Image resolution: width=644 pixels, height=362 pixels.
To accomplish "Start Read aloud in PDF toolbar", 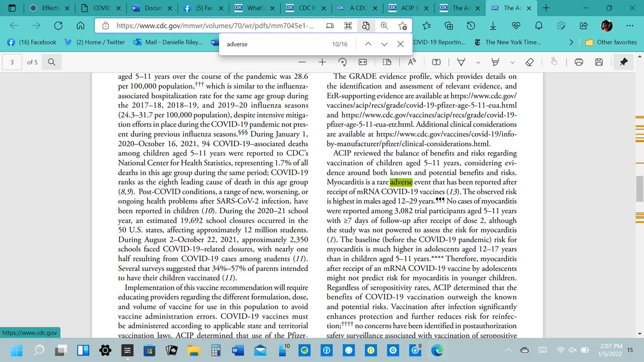I will [412, 62].
